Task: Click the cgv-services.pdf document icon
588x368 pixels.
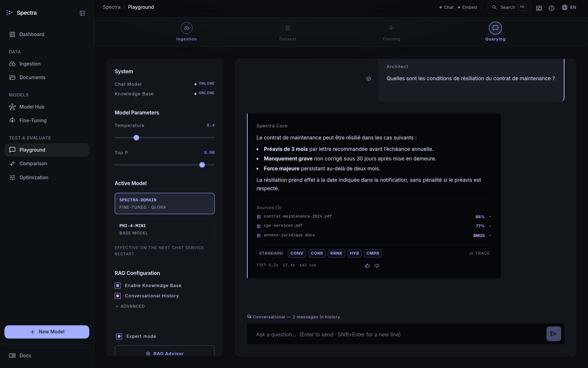Action: point(259,226)
